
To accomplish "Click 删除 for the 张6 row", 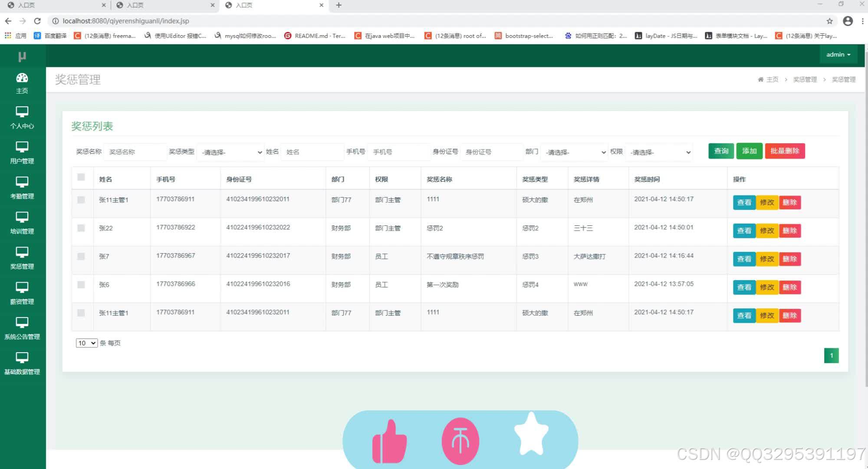I will click(x=789, y=287).
